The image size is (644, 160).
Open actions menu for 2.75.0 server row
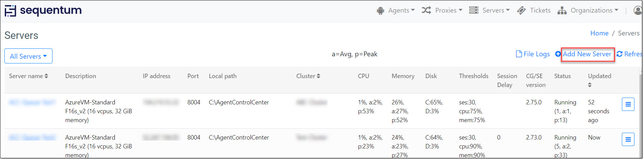coord(628,104)
